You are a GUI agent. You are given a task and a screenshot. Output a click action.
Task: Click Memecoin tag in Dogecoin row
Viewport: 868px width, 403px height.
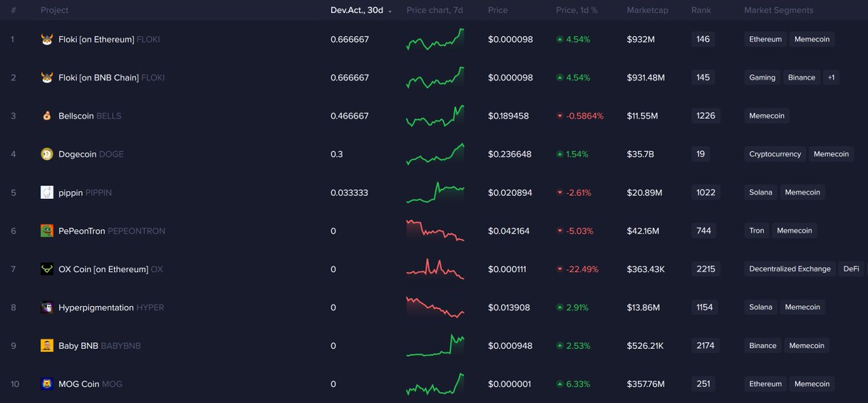click(x=831, y=154)
